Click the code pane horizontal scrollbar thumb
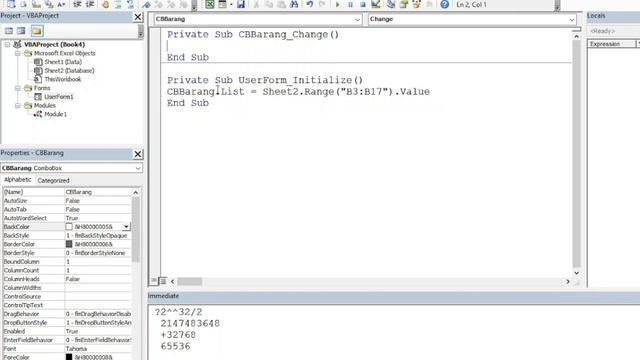 tap(189, 282)
